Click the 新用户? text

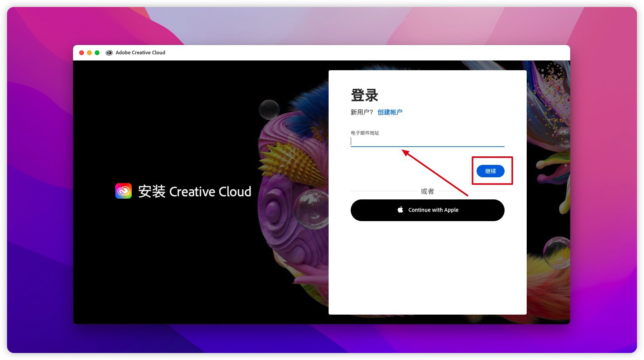(x=362, y=112)
